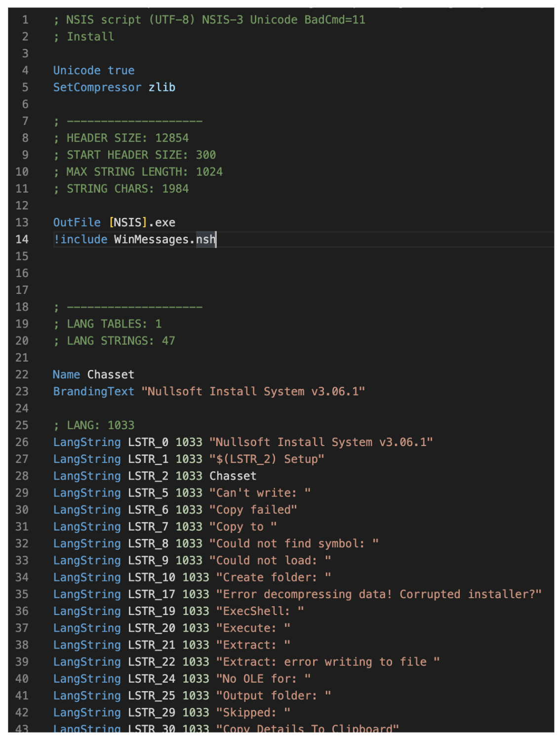The width and height of the screenshot is (560, 738).
Task: Click the LANG STRINGS: 47 comment
Action: pos(120,341)
